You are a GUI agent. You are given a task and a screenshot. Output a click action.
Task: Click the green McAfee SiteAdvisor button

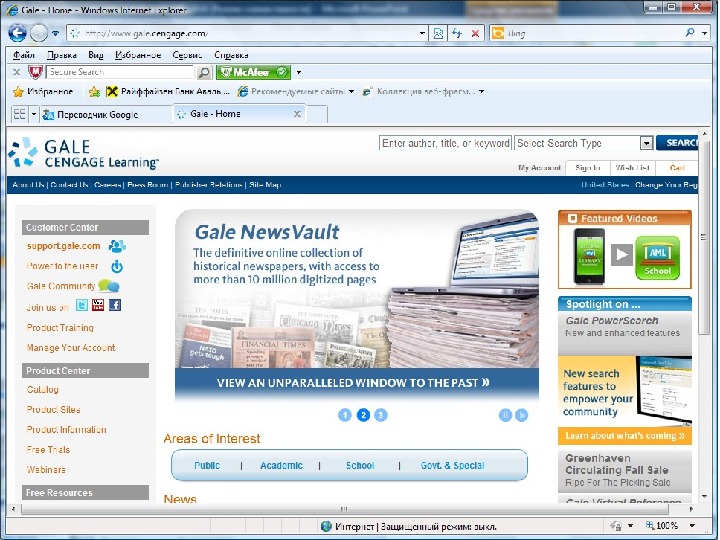click(253, 72)
